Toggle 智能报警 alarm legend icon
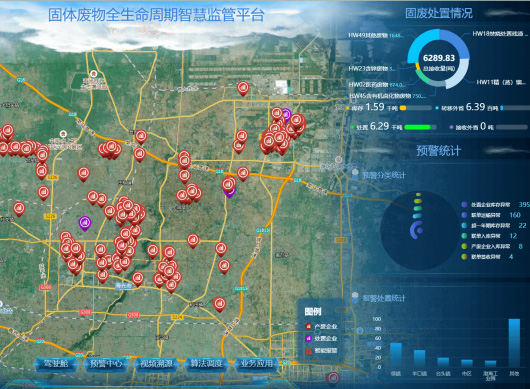Screen dimensions: 530x389 point(308,351)
